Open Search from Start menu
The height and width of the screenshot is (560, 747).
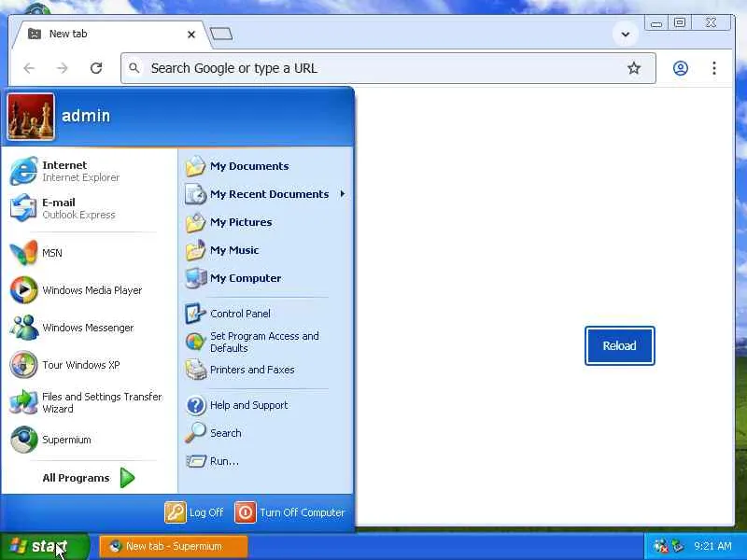point(266,433)
